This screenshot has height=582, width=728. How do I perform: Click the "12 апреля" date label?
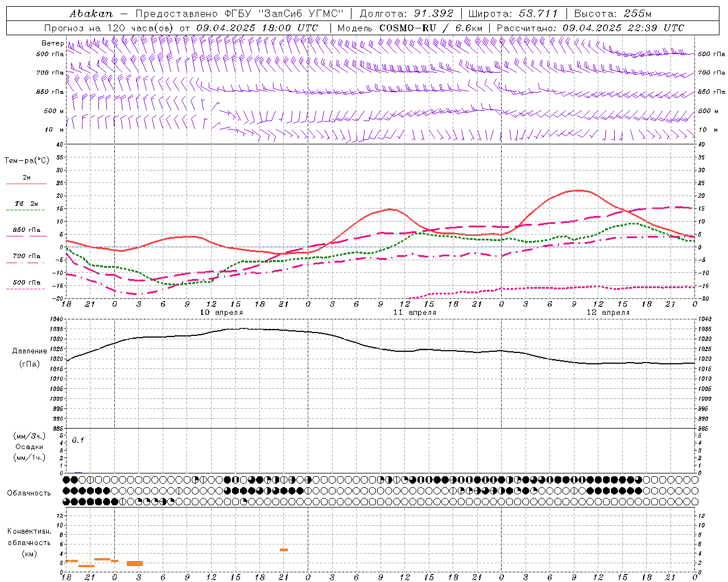pyautogui.click(x=608, y=312)
